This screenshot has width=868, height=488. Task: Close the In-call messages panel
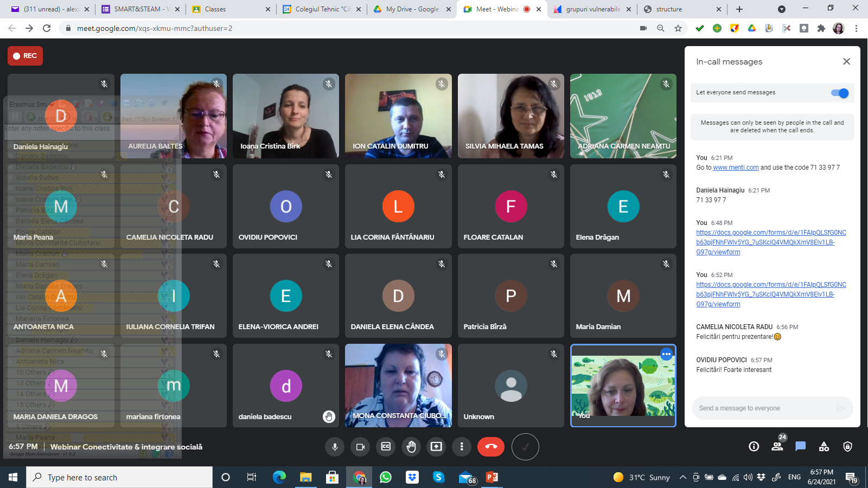click(846, 62)
